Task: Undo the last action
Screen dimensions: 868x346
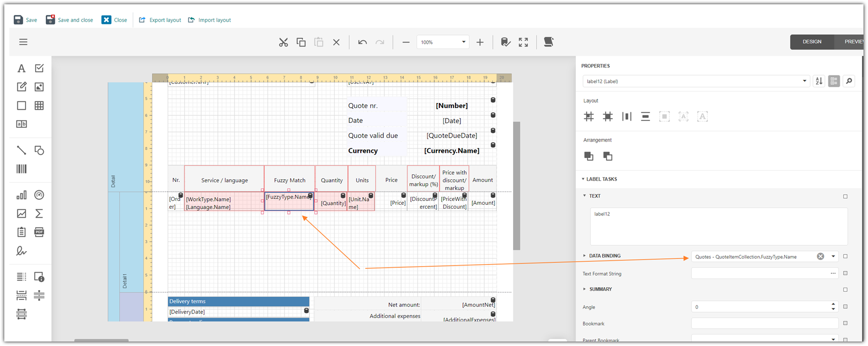Action: pos(362,42)
